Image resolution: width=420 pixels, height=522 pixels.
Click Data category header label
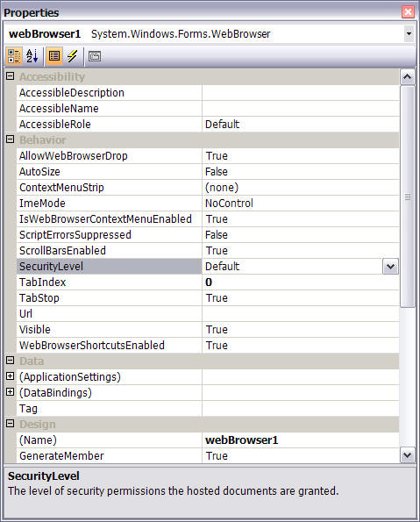click(x=32, y=361)
